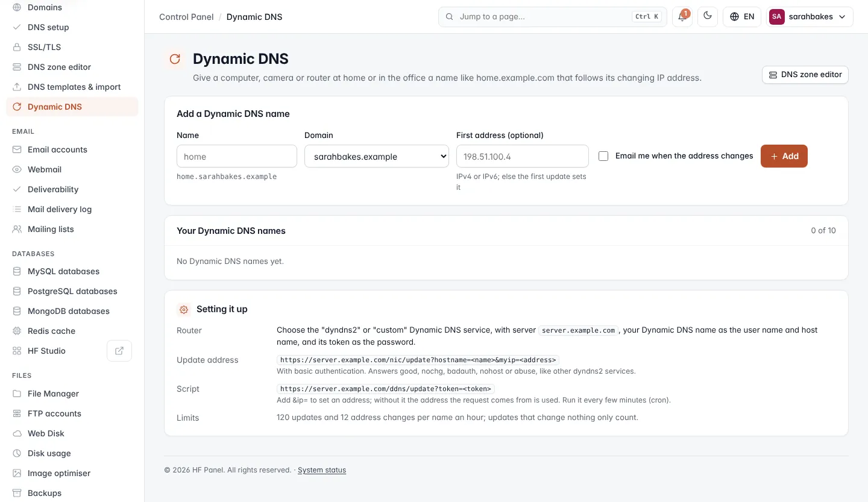Viewport: 868px width, 502px height.
Task: Expand the sarahbakes user account menu
Action: (810, 17)
